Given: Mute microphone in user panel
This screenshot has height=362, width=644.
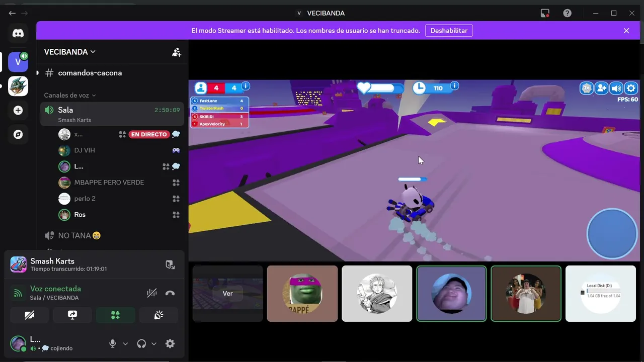Looking at the screenshot, I should [x=113, y=343].
